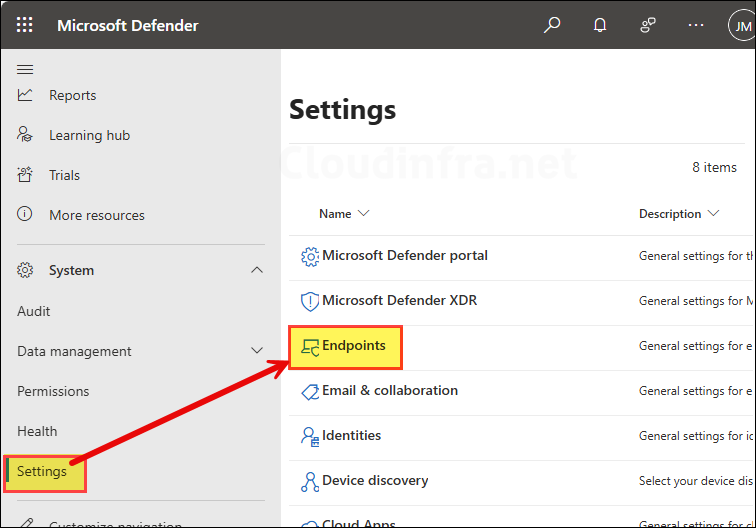The image size is (756, 528).
Task: Sort by Description column chevron
Action: 713,213
